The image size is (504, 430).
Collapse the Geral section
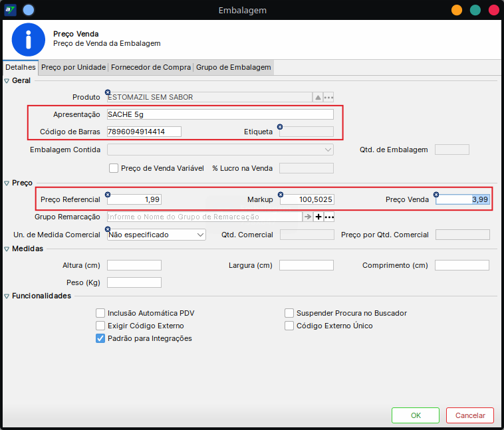7,80
